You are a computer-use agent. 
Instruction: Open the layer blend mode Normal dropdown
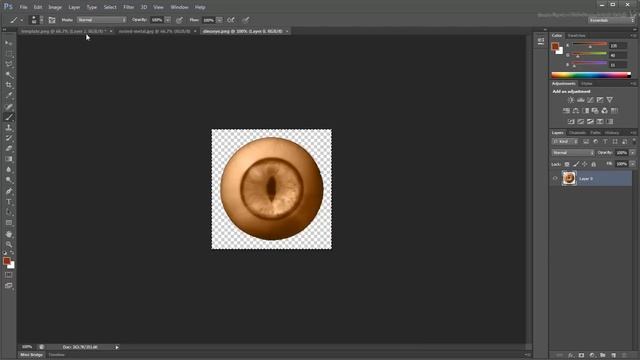click(x=573, y=153)
